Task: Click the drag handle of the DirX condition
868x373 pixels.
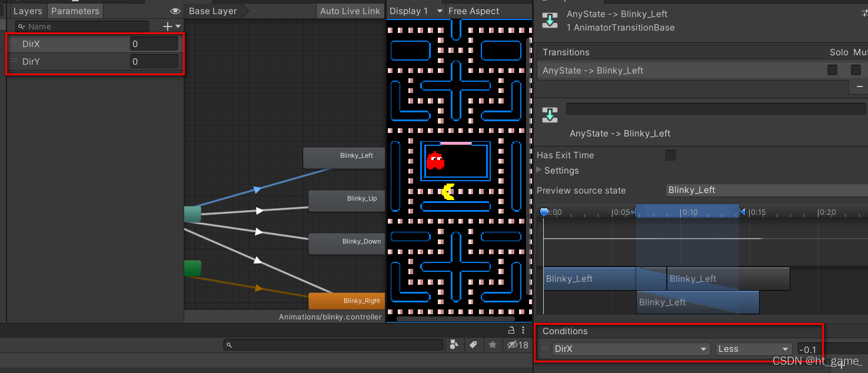Action: click(x=545, y=349)
